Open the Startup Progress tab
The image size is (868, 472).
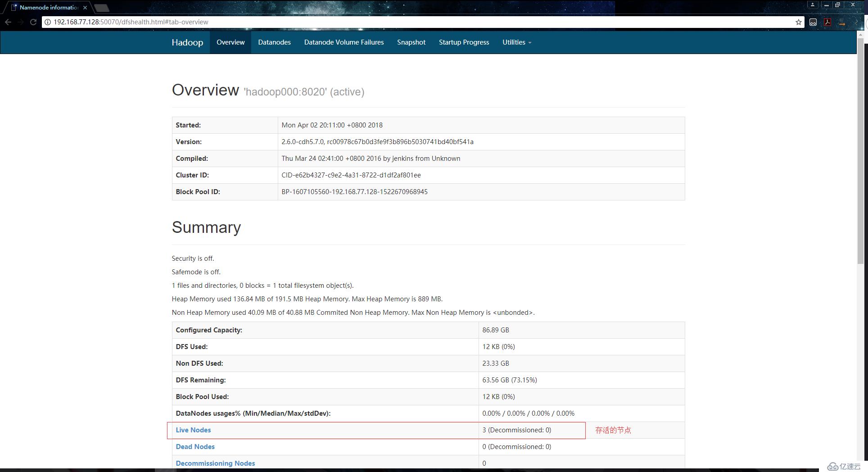[464, 42]
